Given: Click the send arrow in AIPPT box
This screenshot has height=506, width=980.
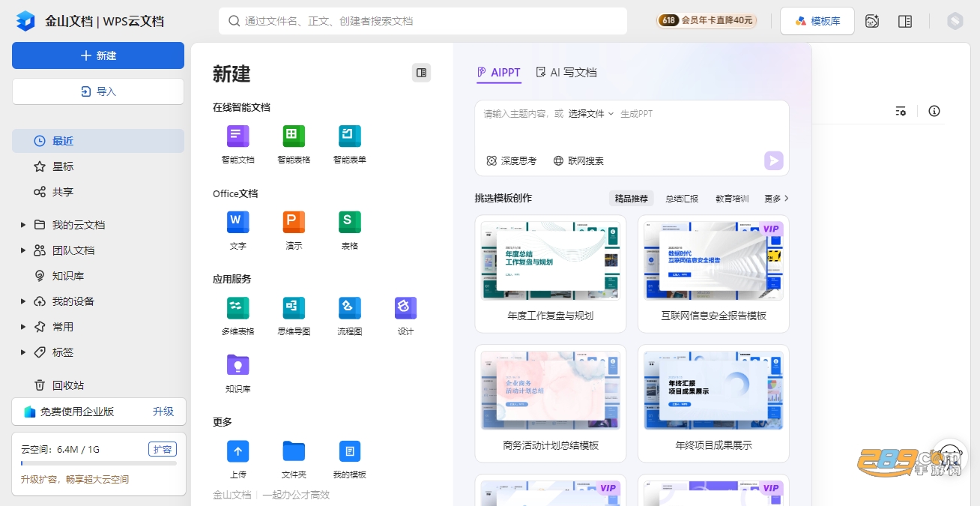Looking at the screenshot, I should 773,160.
